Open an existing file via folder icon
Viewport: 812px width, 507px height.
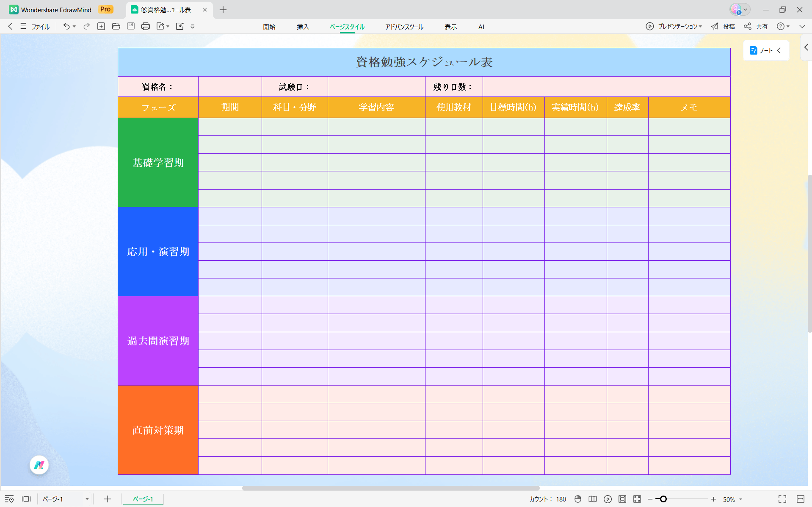(116, 26)
